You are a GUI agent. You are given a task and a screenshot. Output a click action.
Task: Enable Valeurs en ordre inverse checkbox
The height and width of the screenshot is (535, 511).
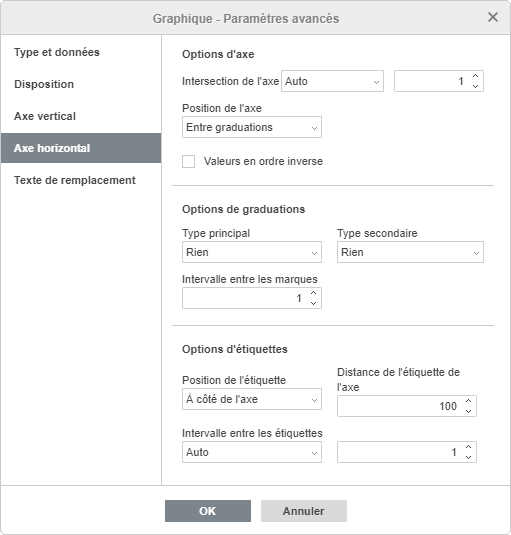coord(189,161)
